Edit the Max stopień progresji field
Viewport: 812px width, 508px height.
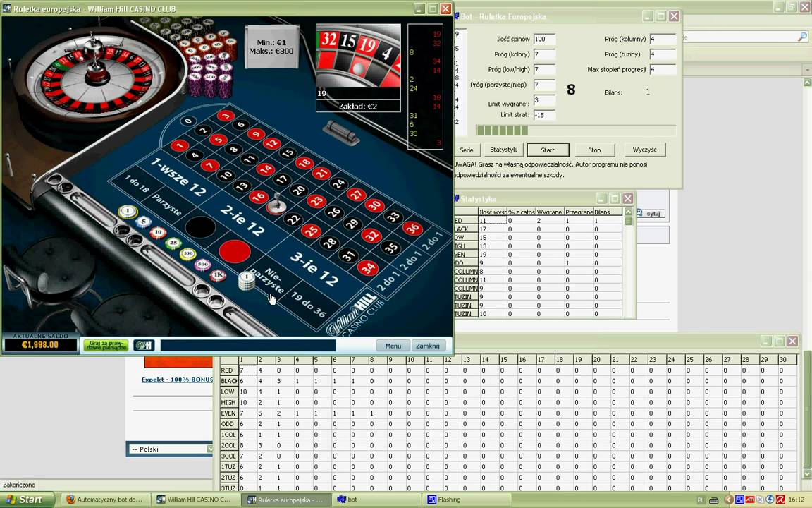[663, 69]
